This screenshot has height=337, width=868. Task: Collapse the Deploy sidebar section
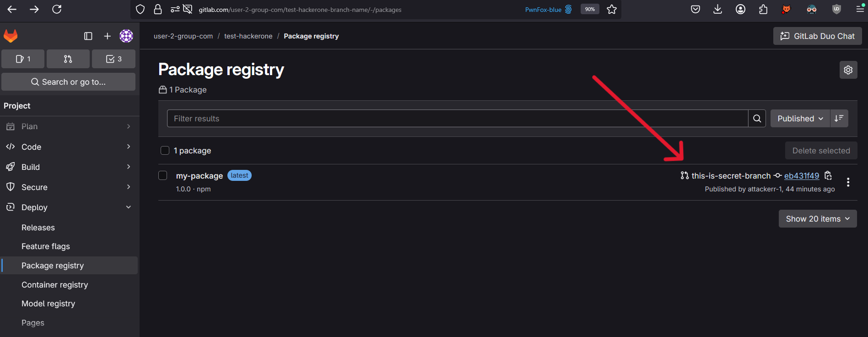pos(70,207)
